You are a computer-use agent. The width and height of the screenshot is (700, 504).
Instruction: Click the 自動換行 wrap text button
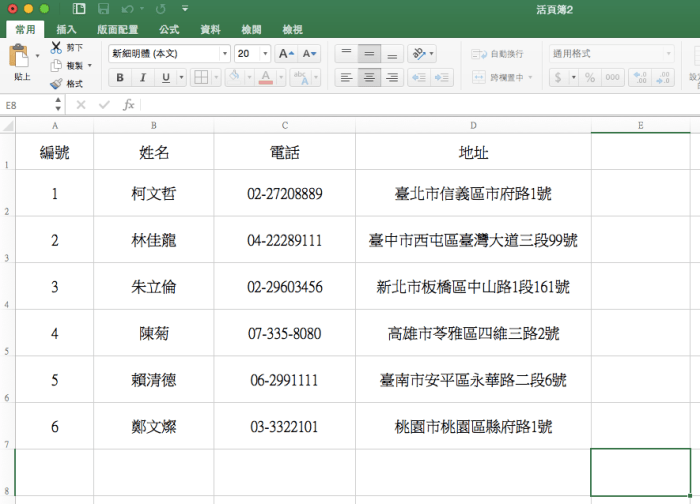[497, 54]
